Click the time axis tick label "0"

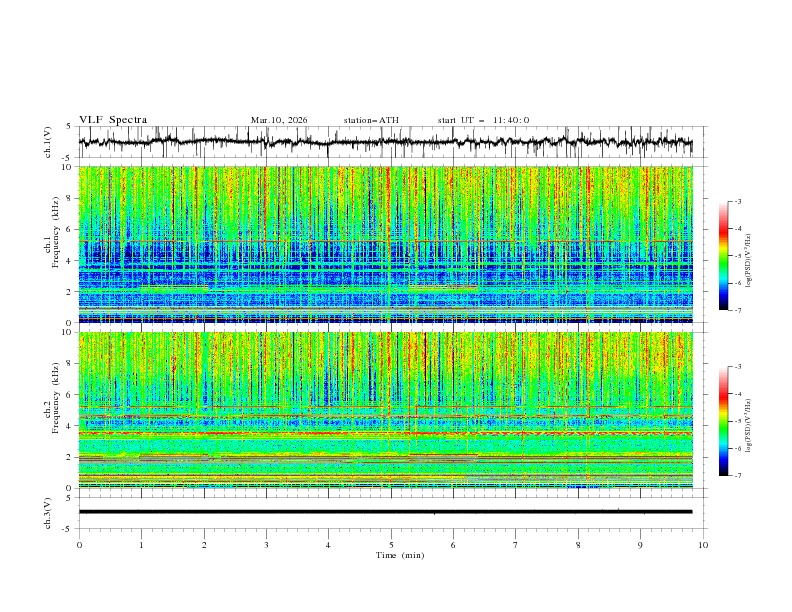tap(79, 545)
